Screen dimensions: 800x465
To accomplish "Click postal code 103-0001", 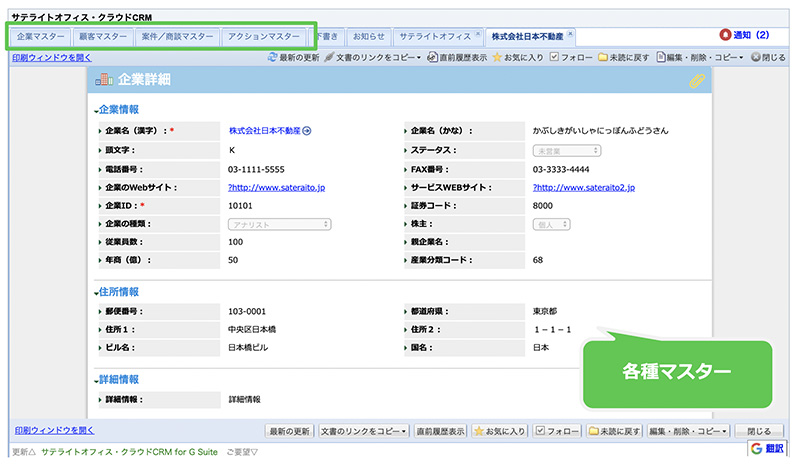I will (x=247, y=311).
